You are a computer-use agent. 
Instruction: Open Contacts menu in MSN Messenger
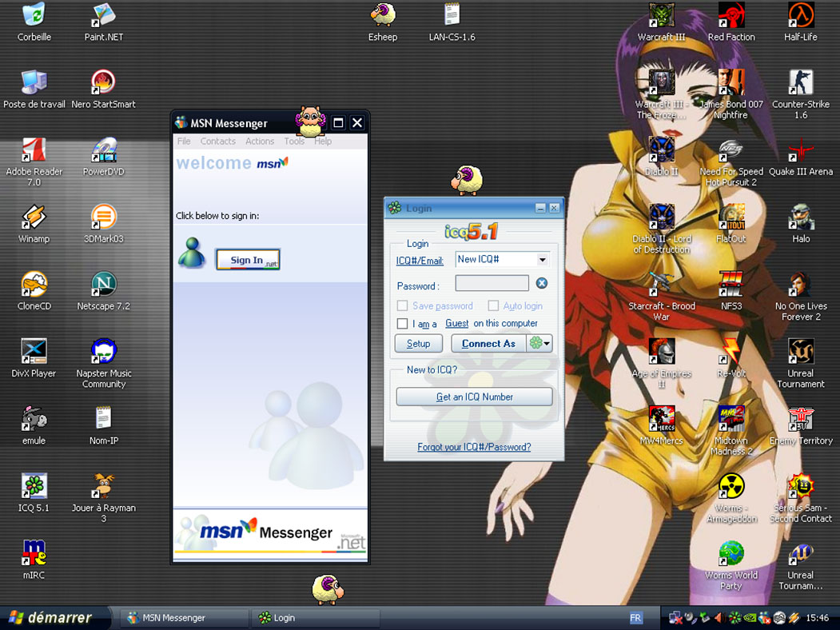point(218,141)
